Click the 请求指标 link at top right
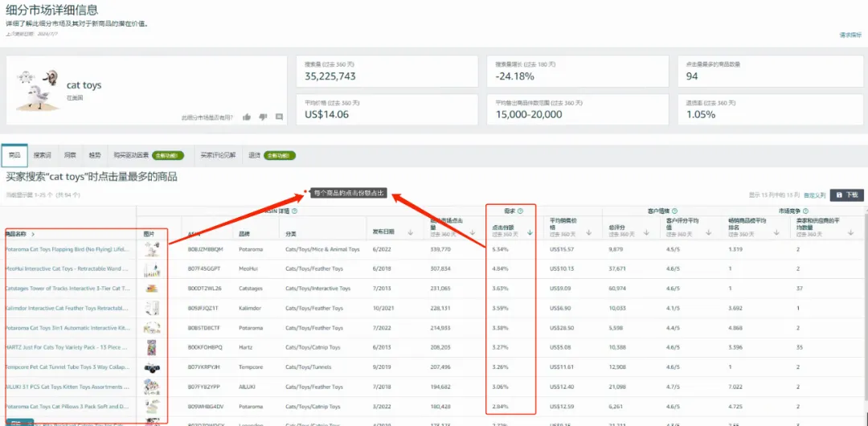The height and width of the screenshot is (426, 868). [850, 35]
